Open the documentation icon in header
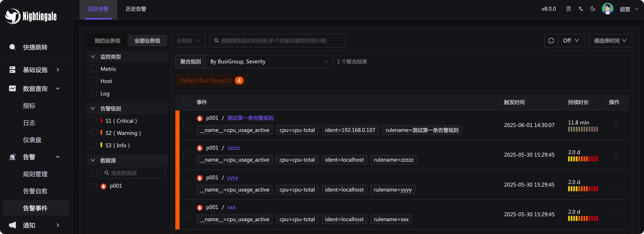The height and width of the screenshot is (234, 644). pyautogui.click(x=569, y=9)
